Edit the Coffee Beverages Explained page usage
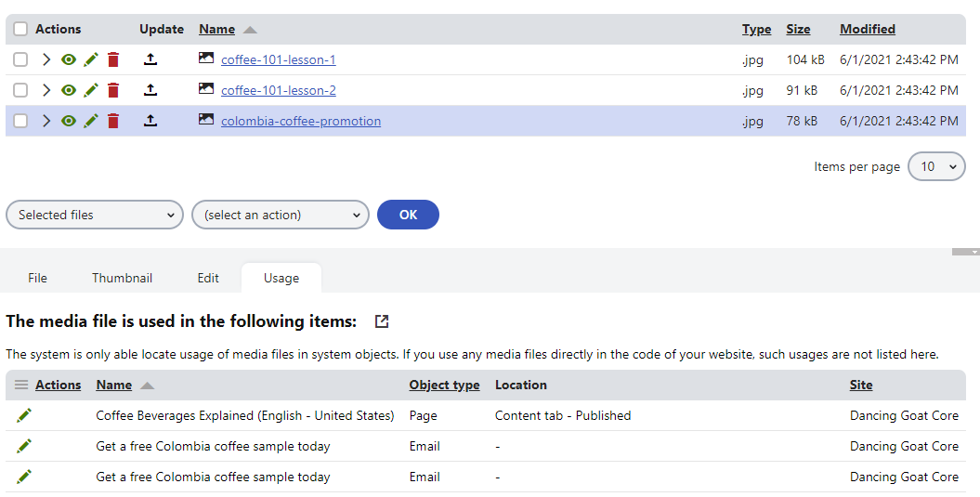 pos(24,415)
